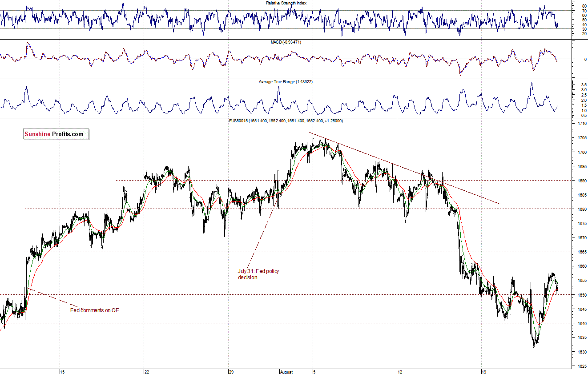Click the 'August' label on the date axis

[287, 371]
